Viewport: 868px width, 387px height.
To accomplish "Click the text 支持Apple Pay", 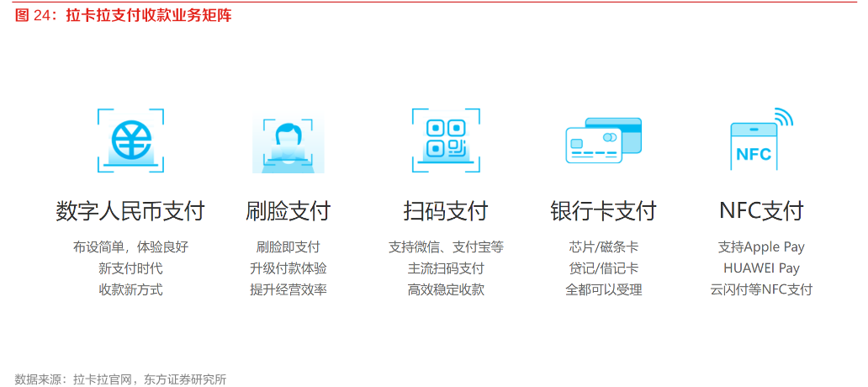I will (761, 247).
